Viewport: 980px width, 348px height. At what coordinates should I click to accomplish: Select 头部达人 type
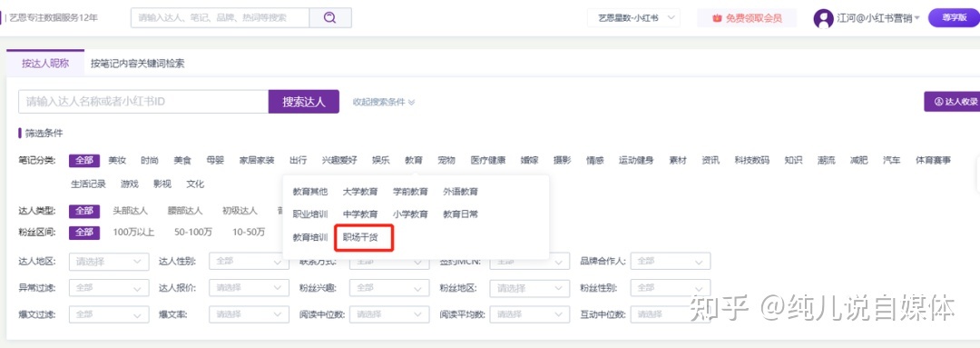tap(130, 211)
